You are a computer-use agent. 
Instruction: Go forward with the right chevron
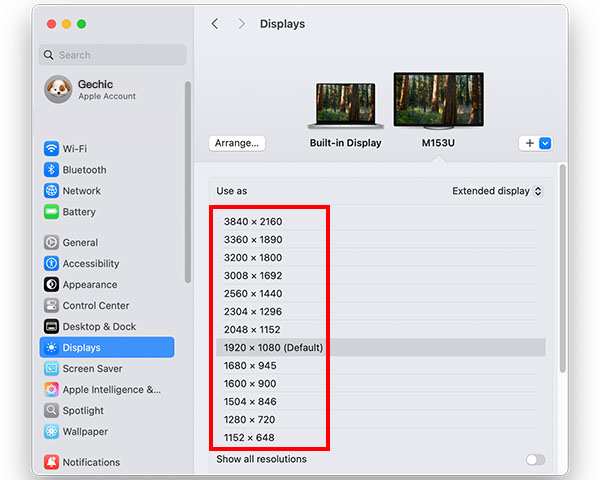[241, 24]
